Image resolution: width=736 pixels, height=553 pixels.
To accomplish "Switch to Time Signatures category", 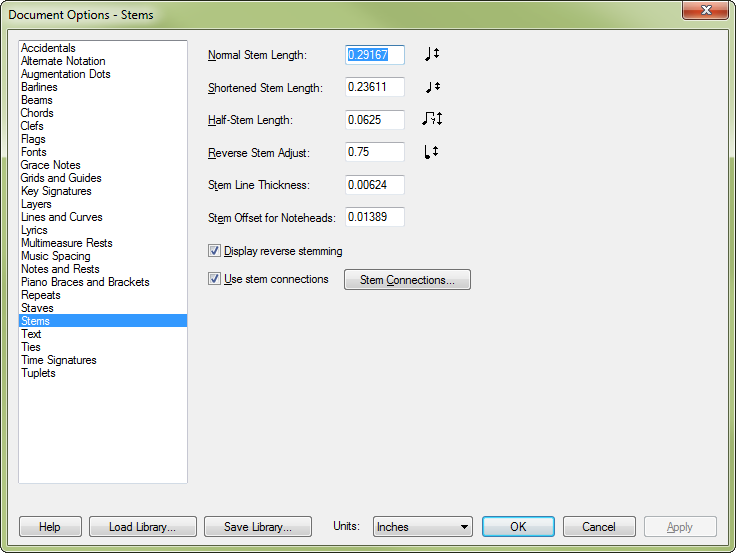I will pos(58,360).
